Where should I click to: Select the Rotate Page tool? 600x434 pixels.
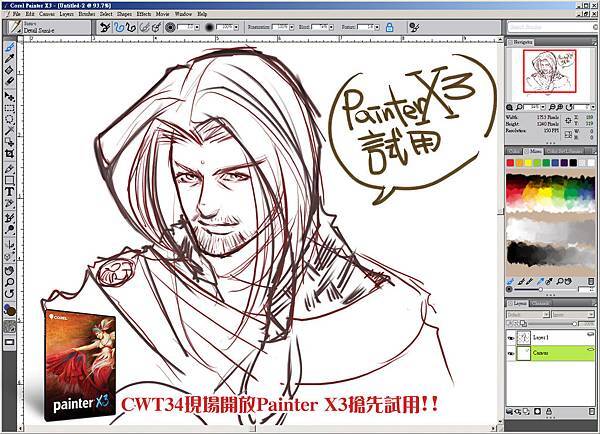coord(10,294)
